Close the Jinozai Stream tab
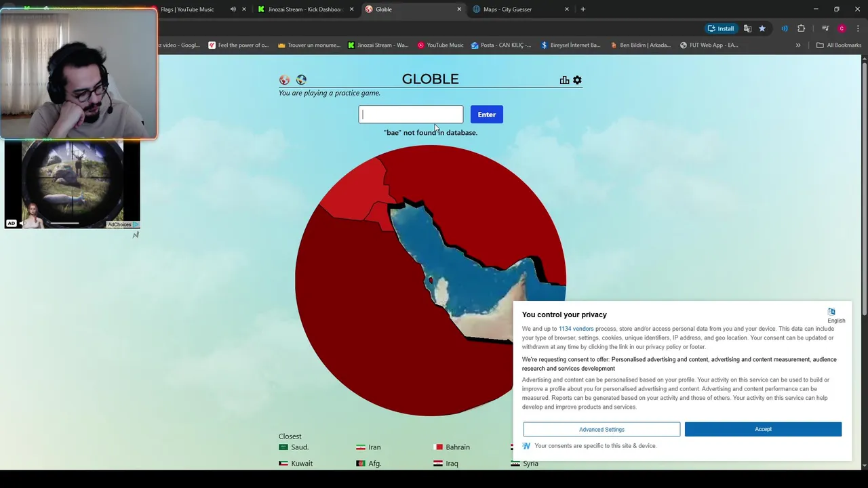The image size is (868, 488). pyautogui.click(x=351, y=9)
